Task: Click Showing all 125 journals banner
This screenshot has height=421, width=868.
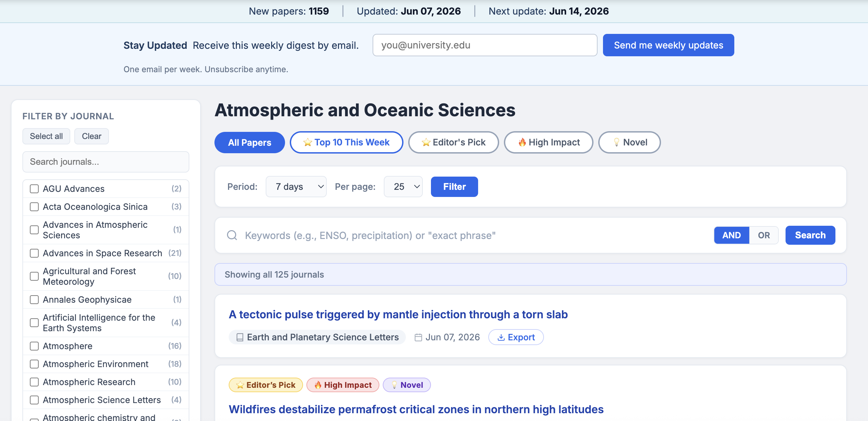Action: (x=530, y=275)
